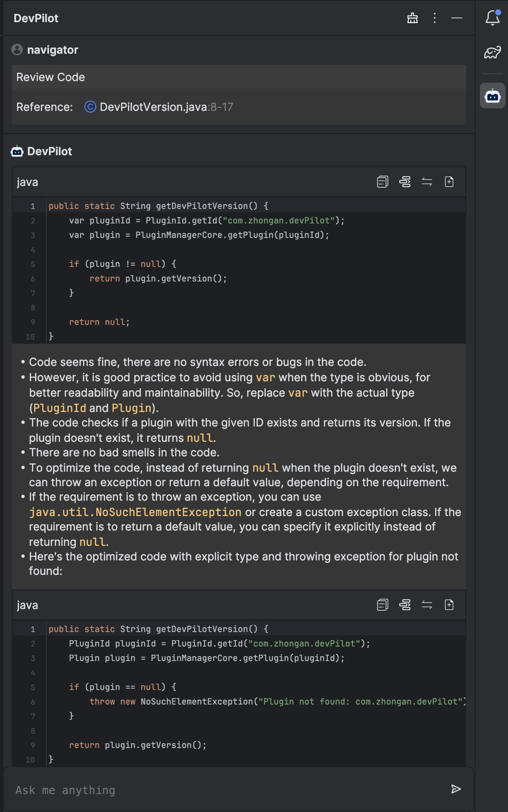Click the 'There are no bad smells' bullet
Viewport: 508px width, 812px height.
pyautogui.click(x=124, y=452)
